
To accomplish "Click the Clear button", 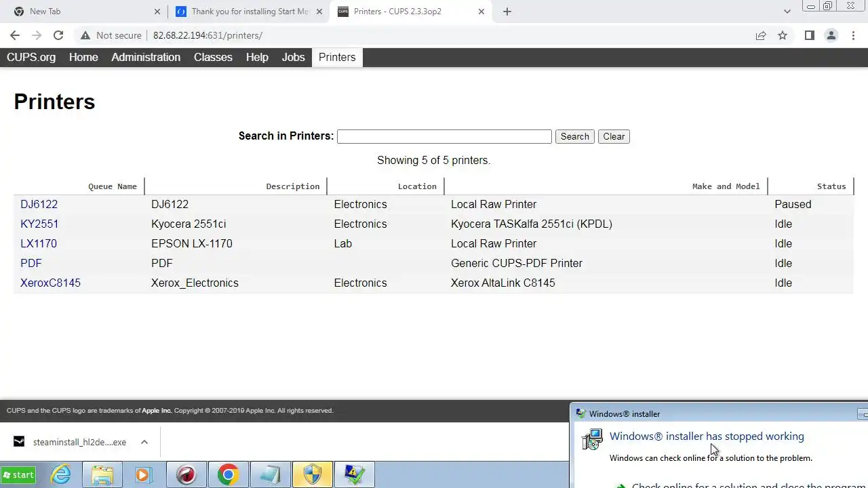I will 614,136.
